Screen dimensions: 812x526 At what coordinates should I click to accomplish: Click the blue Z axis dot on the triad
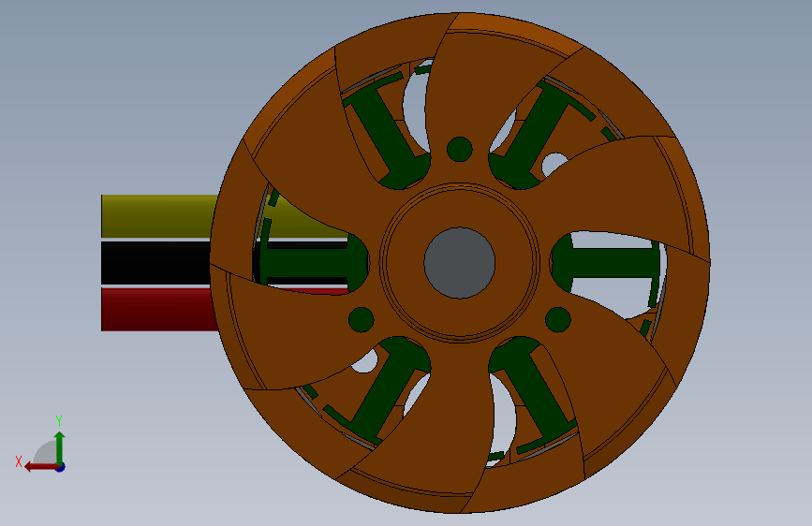[61, 467]
